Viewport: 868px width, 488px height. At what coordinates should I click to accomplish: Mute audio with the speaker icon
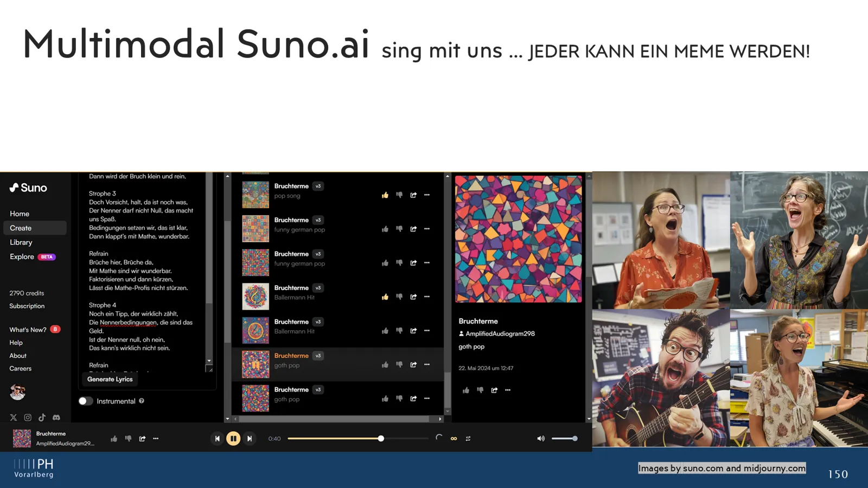click(541, 439)
